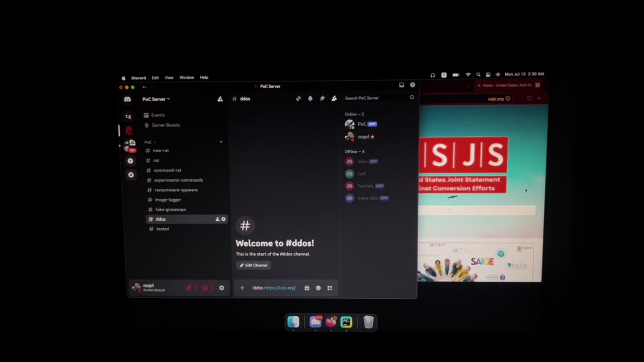Create invite for ddos channel row
Image resolution: width=644 pixels, height=362 pixels.
pos(217,219)
